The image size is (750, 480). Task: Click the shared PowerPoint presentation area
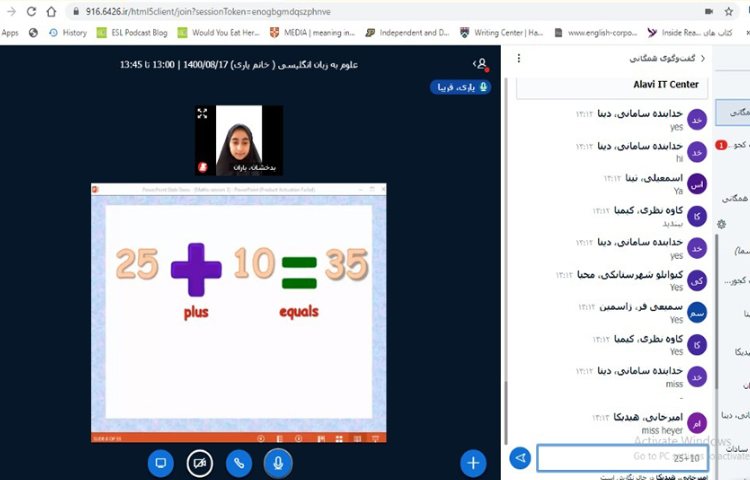coord(239,313)
